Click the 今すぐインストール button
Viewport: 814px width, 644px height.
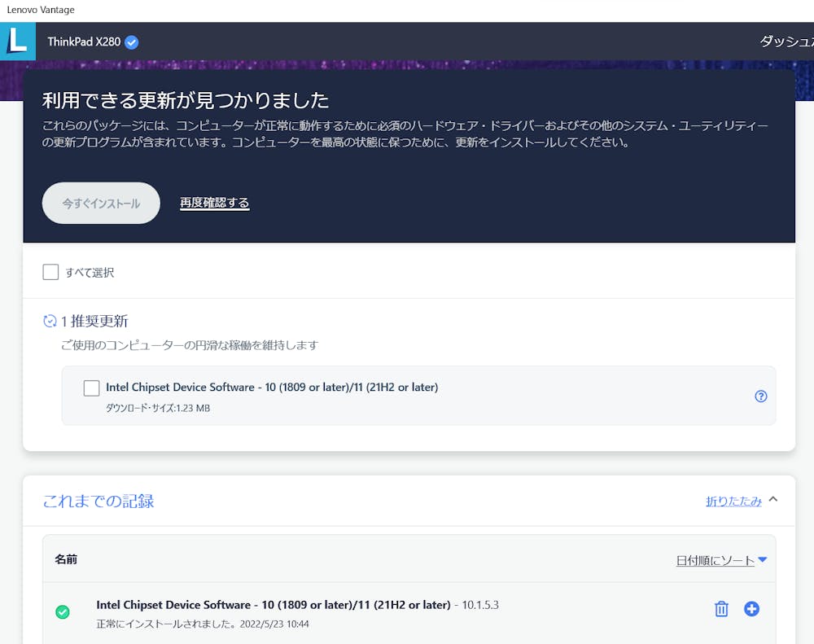click(101, 203)
